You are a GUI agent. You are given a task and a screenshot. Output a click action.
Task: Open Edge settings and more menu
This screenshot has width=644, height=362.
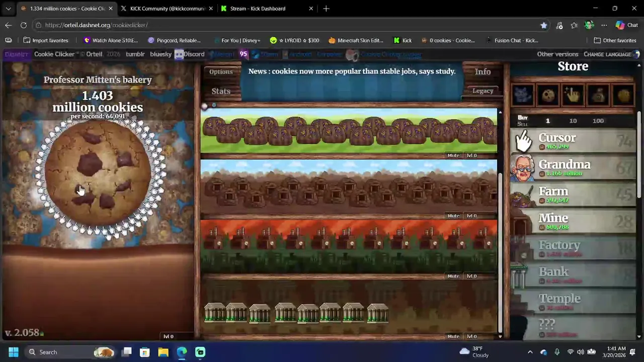[604, 25]
